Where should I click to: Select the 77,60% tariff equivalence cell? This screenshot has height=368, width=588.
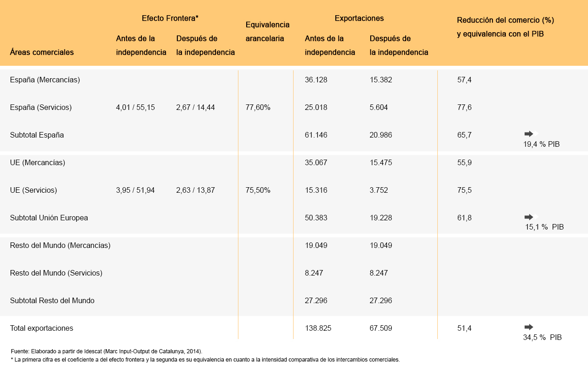pyautogui.click(x=258, y=107)
